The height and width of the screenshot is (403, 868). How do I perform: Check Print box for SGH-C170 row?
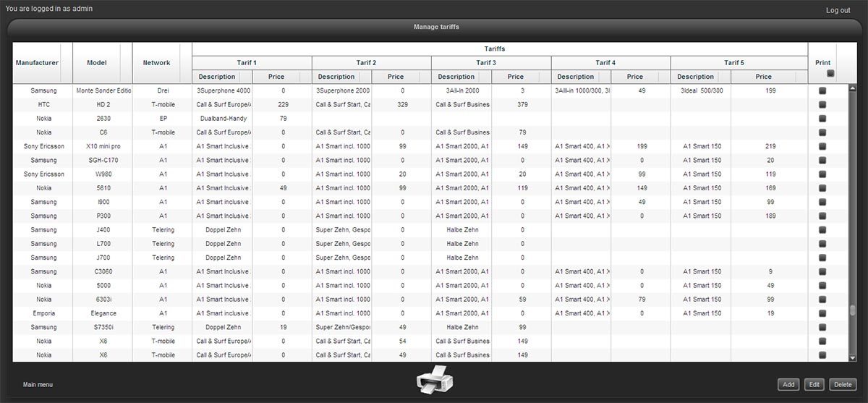click(x=822, y=161)
